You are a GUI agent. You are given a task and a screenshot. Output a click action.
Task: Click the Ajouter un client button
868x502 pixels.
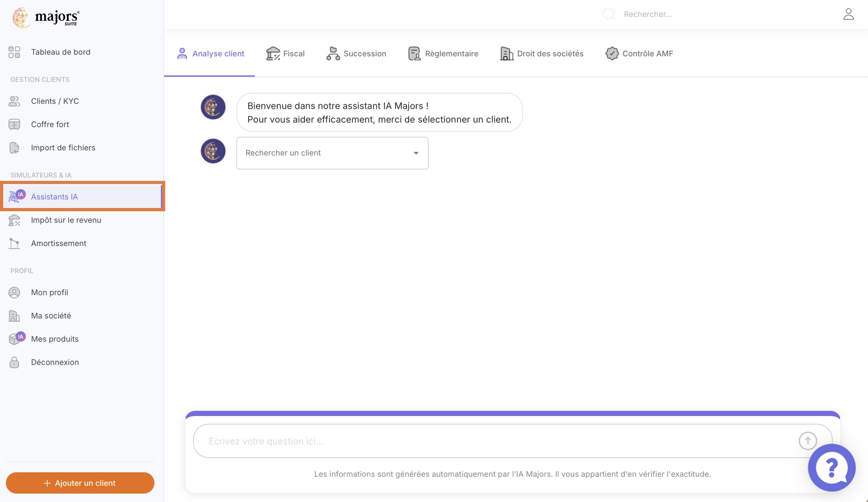80,483
